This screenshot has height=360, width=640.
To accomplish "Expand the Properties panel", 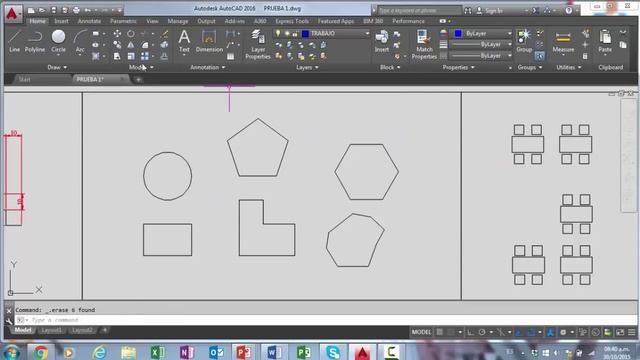I will pos(458,67).
